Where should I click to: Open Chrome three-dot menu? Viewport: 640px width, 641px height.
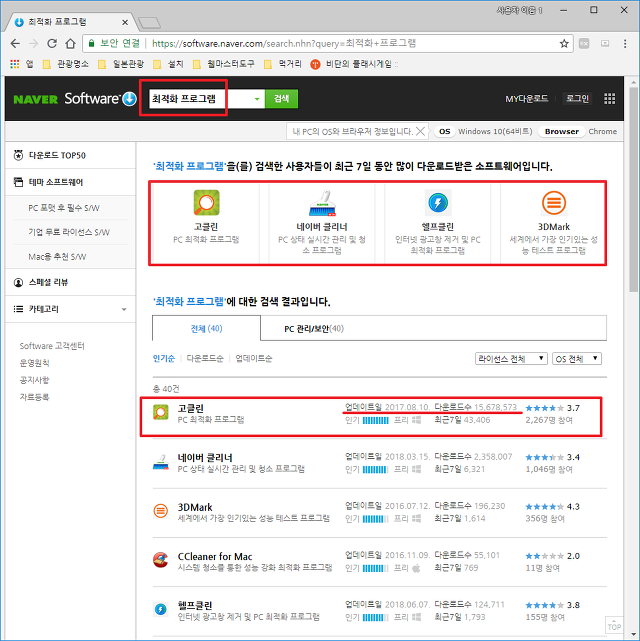tap(625, 43)
